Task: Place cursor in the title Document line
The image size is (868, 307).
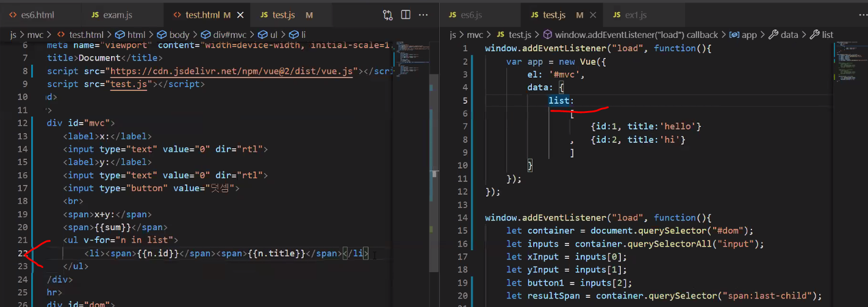Action: pos(105,58)
